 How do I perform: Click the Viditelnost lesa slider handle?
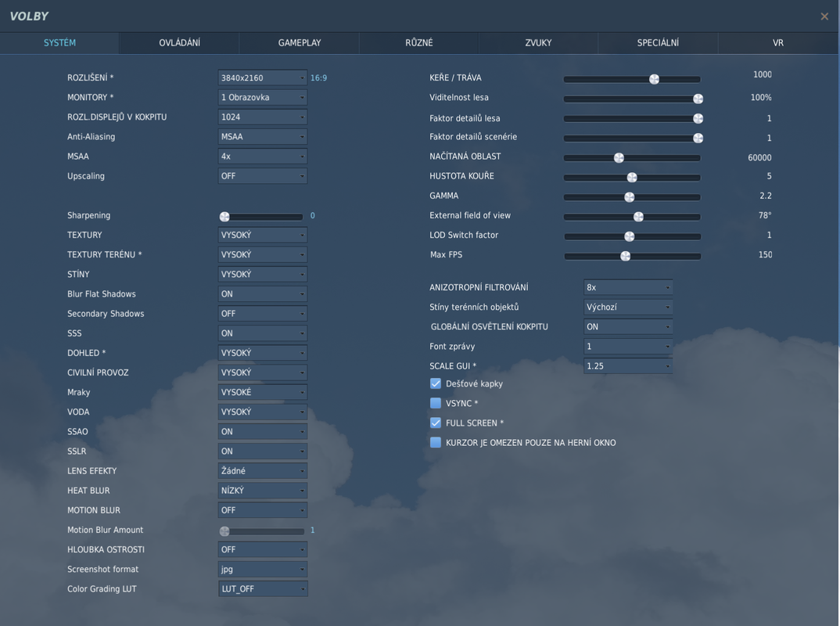[698, 99]
